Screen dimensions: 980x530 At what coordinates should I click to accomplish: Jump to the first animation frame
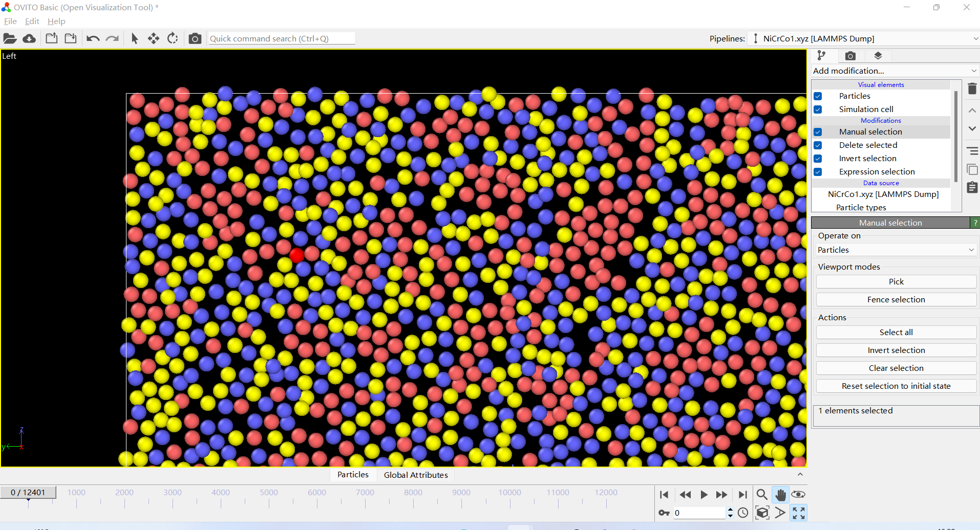tap(664, 495)
